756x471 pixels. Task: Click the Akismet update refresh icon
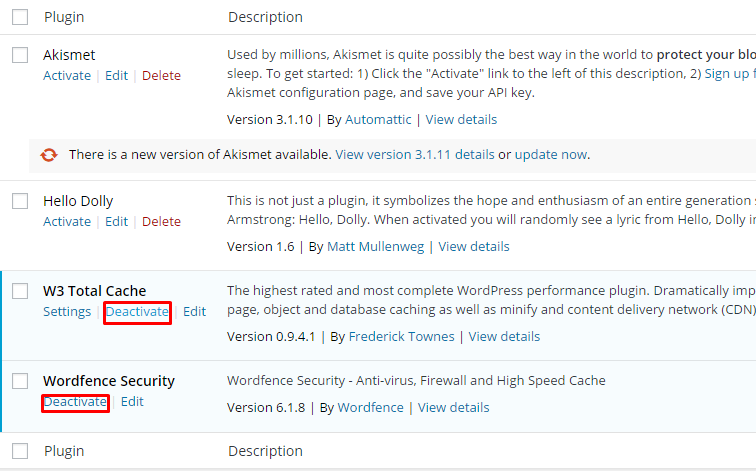[49, 155]
